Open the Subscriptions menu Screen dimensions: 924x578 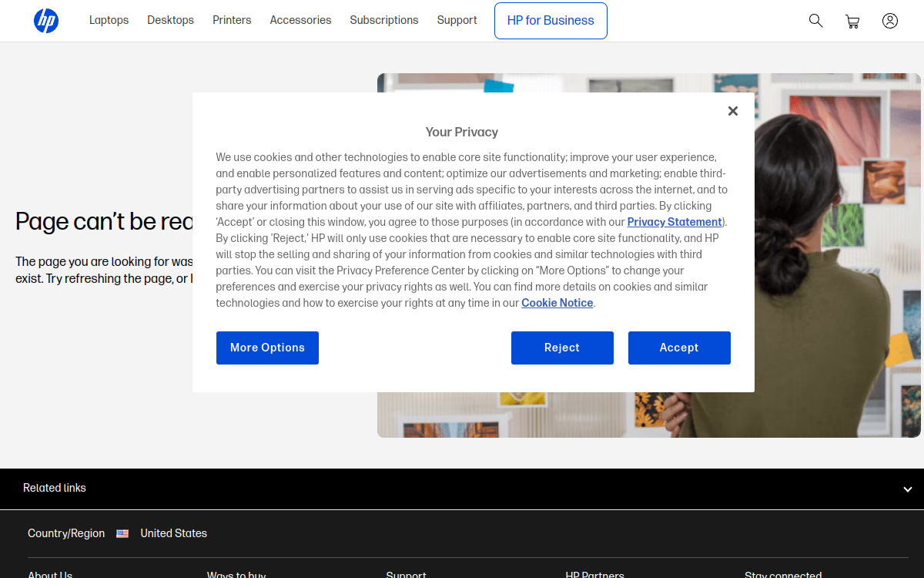[x=384, y=20]
